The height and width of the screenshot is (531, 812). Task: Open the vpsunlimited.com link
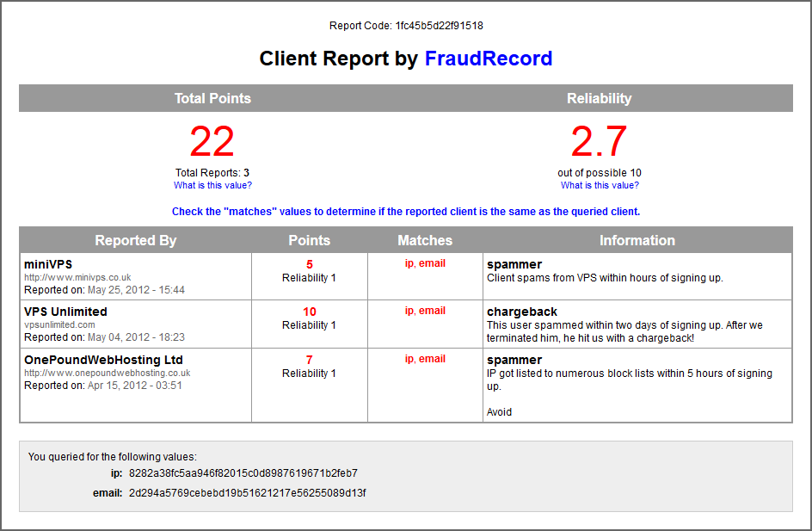click(59, 324)
